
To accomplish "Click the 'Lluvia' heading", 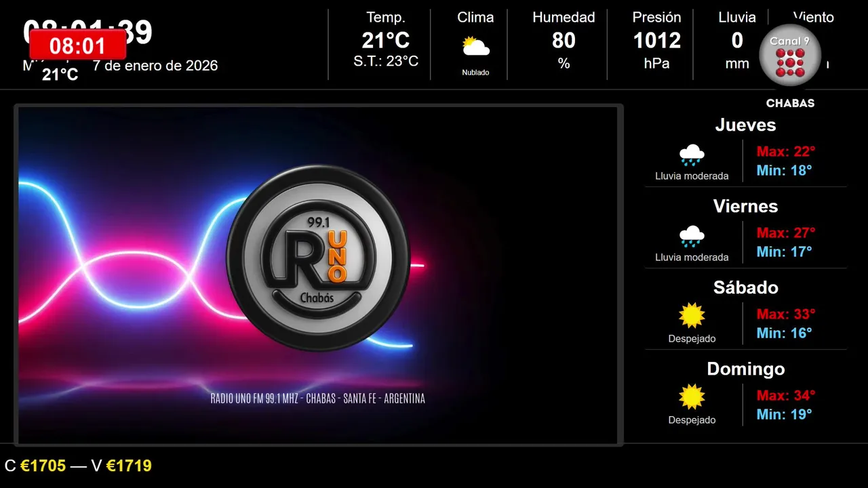I will tap(737, 18).
